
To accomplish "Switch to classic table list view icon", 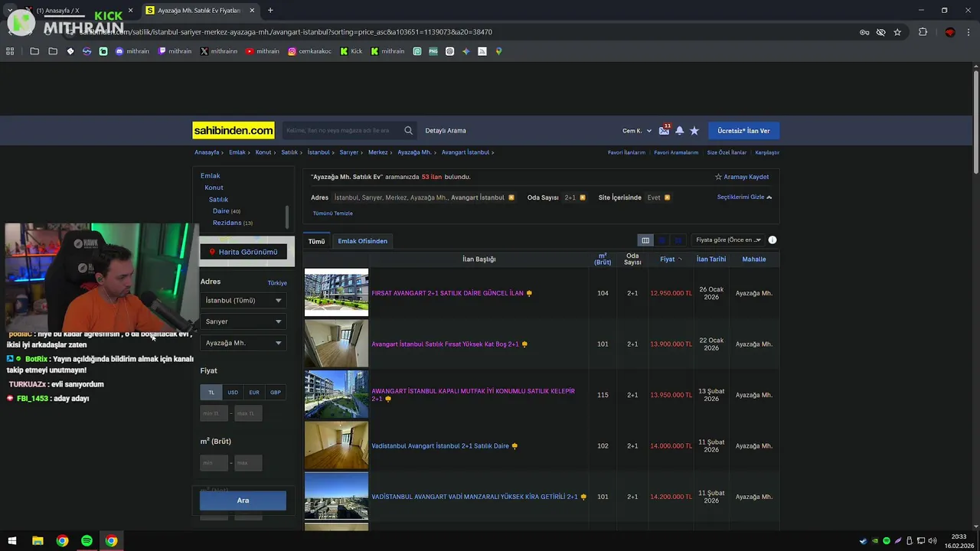I will (645, 240).
